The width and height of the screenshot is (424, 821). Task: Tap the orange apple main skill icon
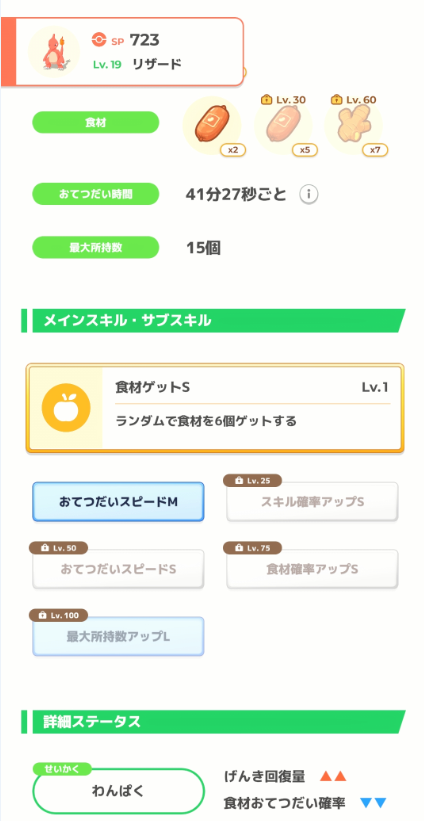(x=66, y=407)
